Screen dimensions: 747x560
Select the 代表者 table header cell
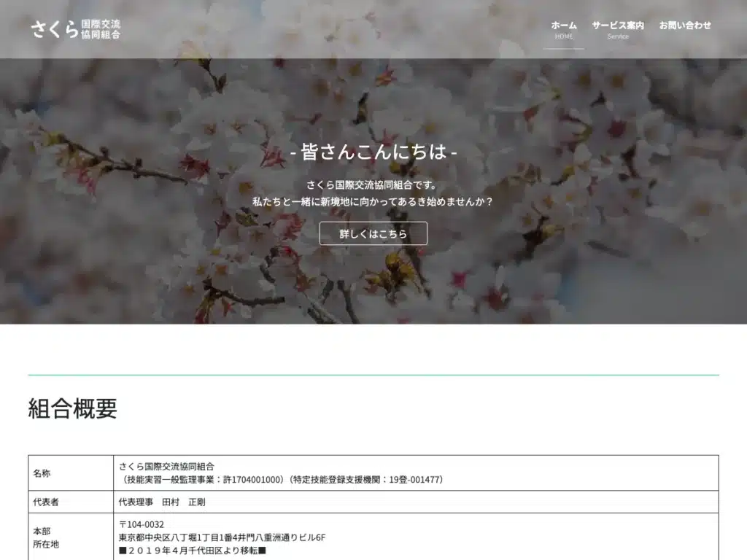[x=71, y=502]
